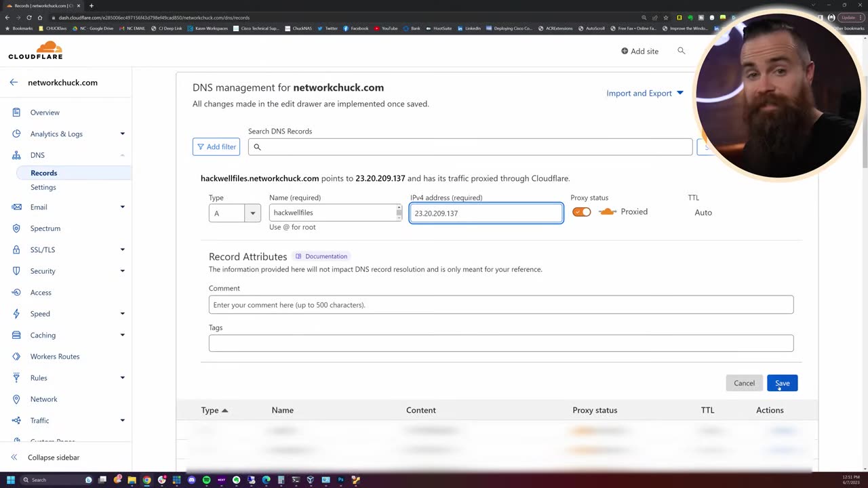Expand the Security sidebar section
Image resolution: width=868 pixels, height=488 pixels.
pyautogui.click(x=123, y=271)
